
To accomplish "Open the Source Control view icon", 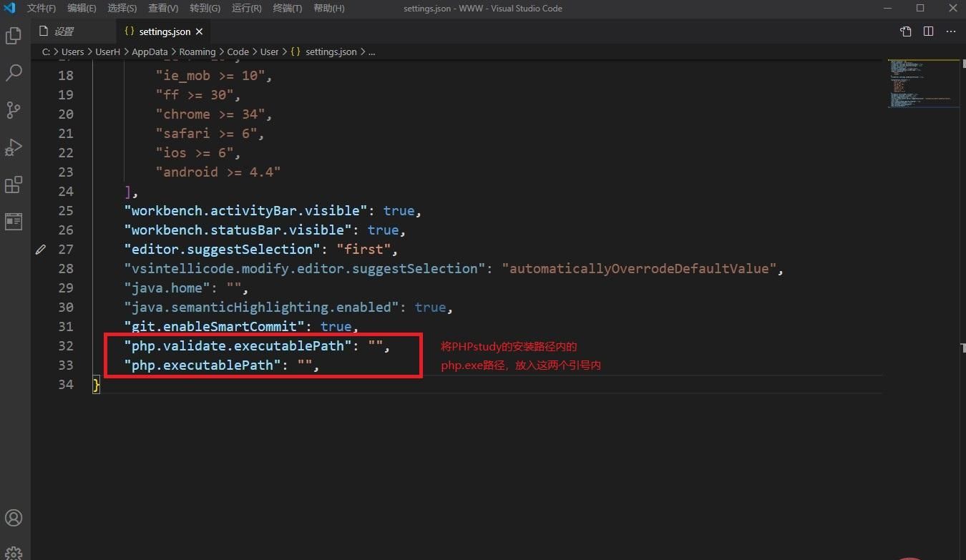I will coord(14,109).
